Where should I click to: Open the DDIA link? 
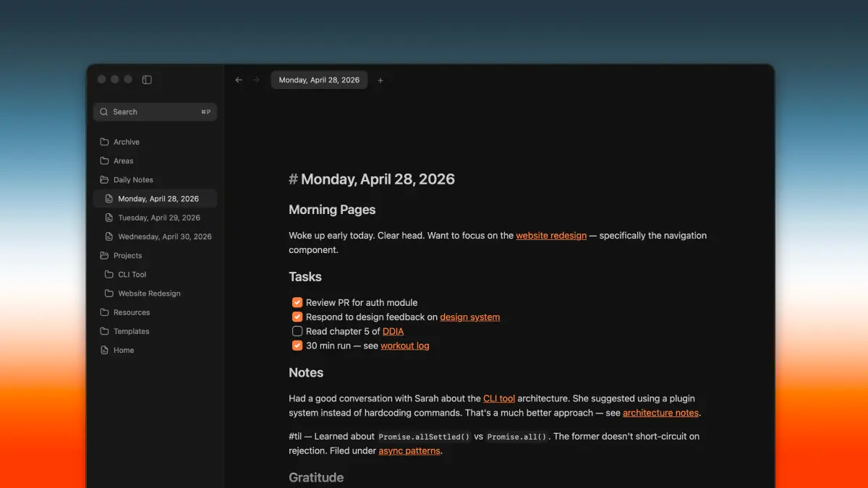pyautogui.click(x=393, y=331)
